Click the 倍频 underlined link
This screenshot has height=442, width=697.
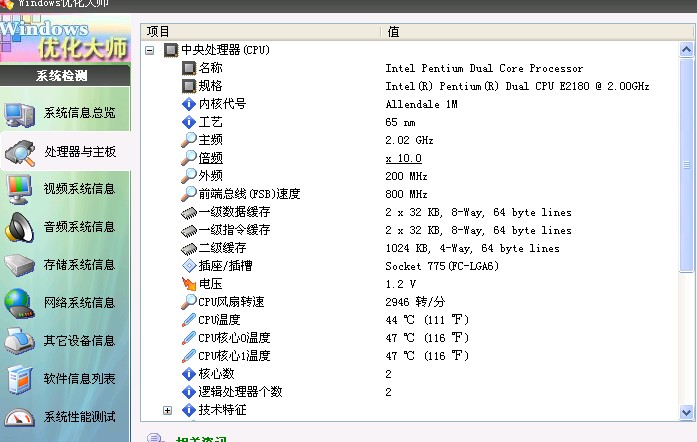211,158
